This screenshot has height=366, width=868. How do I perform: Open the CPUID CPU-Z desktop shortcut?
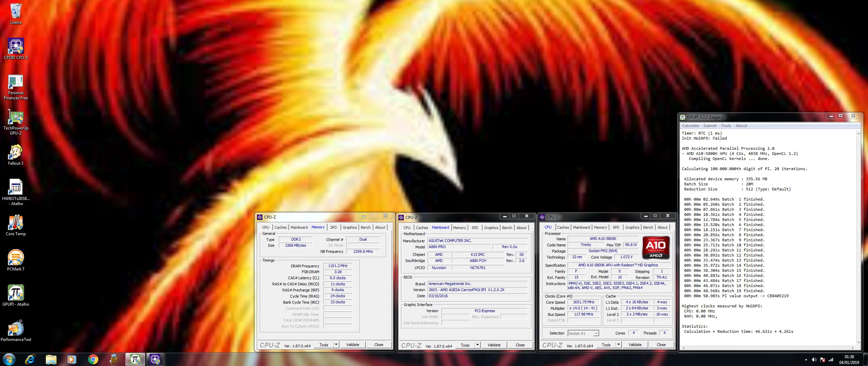click(x=16, y=49)
